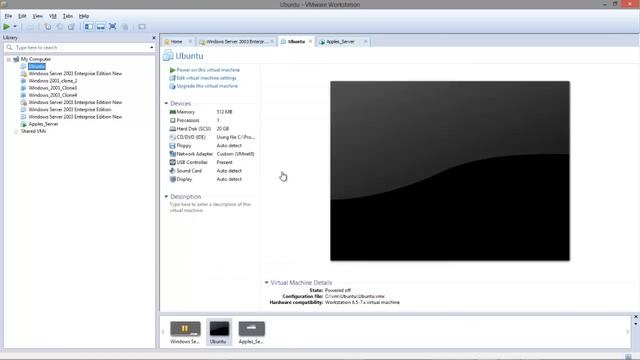Click the thumbnail bar right arrow

(x=628, y=332)
